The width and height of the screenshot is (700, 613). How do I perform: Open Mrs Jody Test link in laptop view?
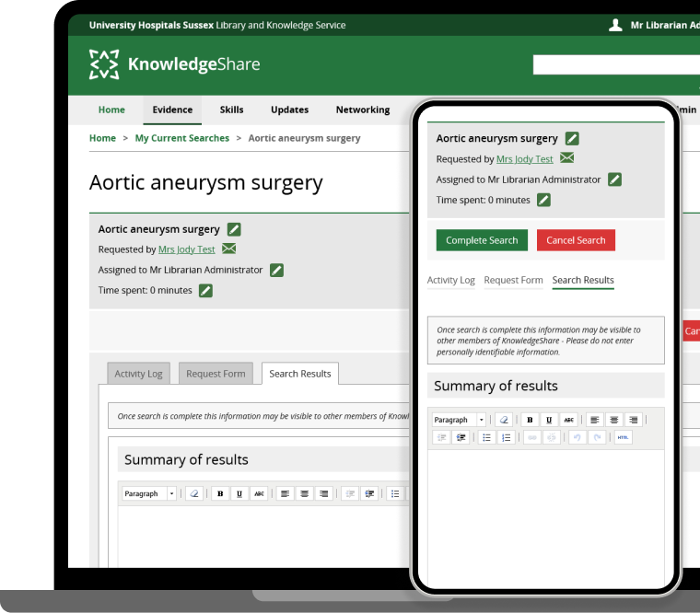(187, 249)
